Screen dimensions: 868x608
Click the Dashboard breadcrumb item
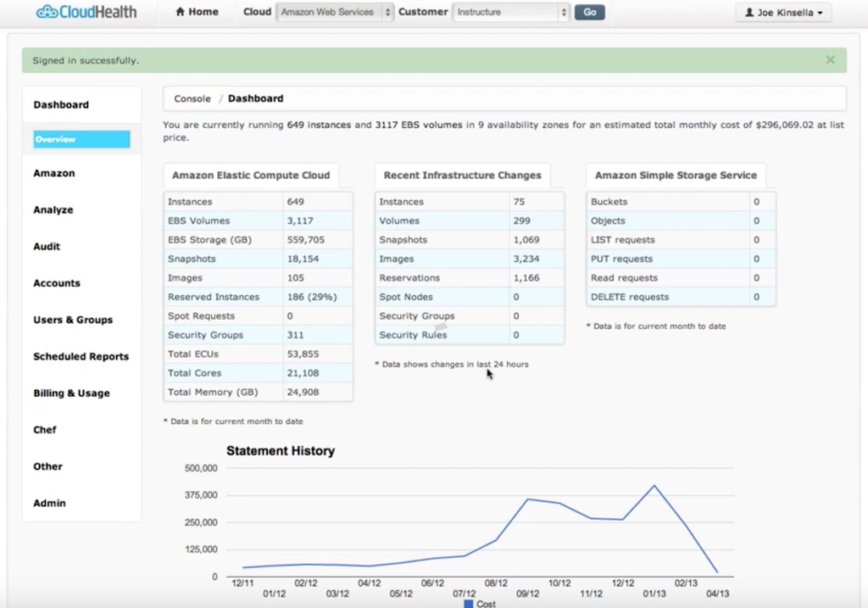(x=256, y=98)
